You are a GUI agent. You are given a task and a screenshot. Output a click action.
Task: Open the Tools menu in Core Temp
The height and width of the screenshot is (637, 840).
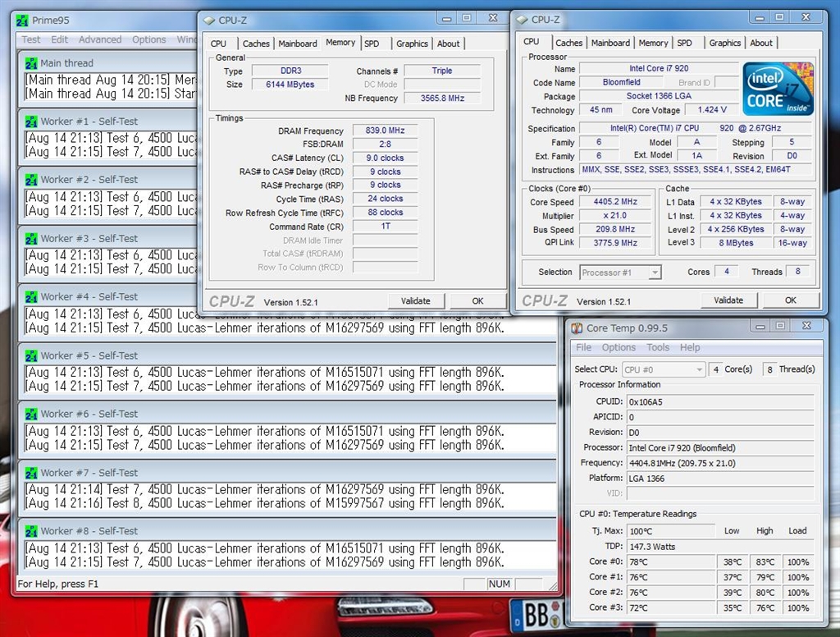tap(658, 348)
